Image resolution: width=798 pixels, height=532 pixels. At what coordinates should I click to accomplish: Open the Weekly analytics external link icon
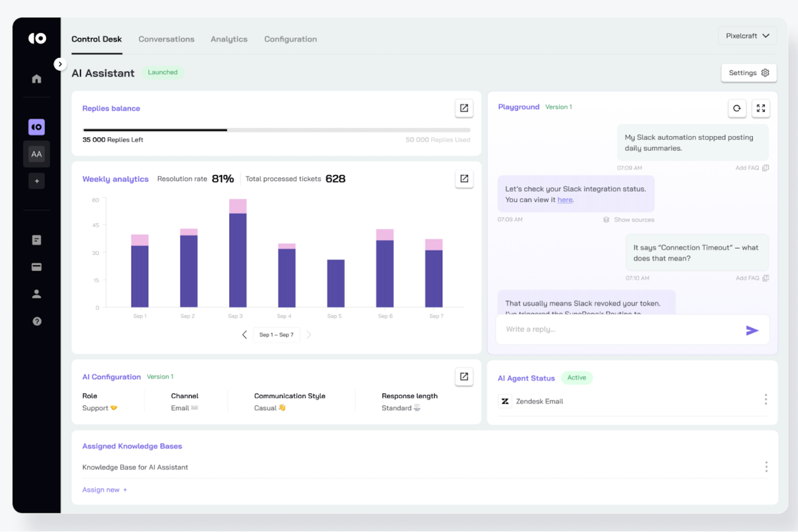(464, 178)
